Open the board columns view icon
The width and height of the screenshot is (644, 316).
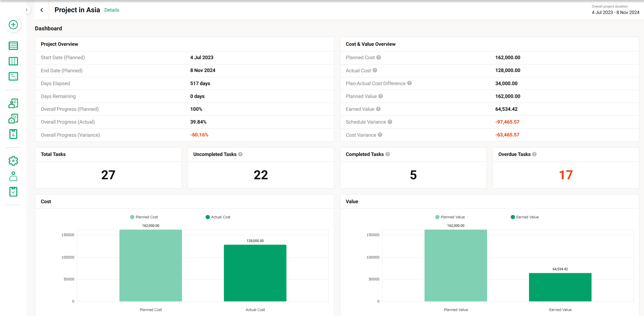(13, 61)
